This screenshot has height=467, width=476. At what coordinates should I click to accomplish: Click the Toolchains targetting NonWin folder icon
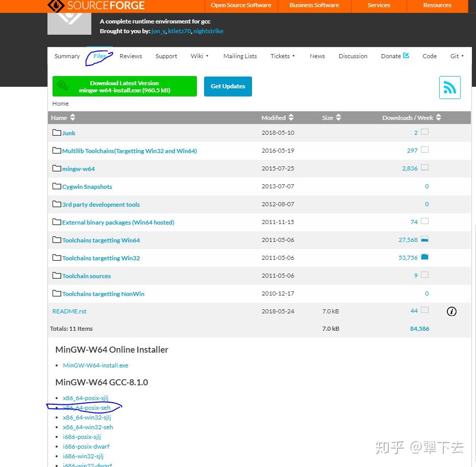57,293
